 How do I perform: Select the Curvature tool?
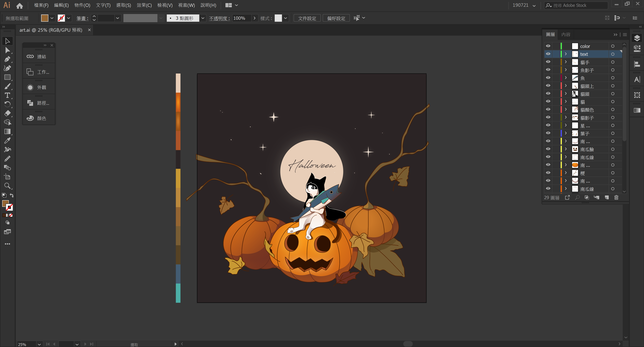coord(7,68)
